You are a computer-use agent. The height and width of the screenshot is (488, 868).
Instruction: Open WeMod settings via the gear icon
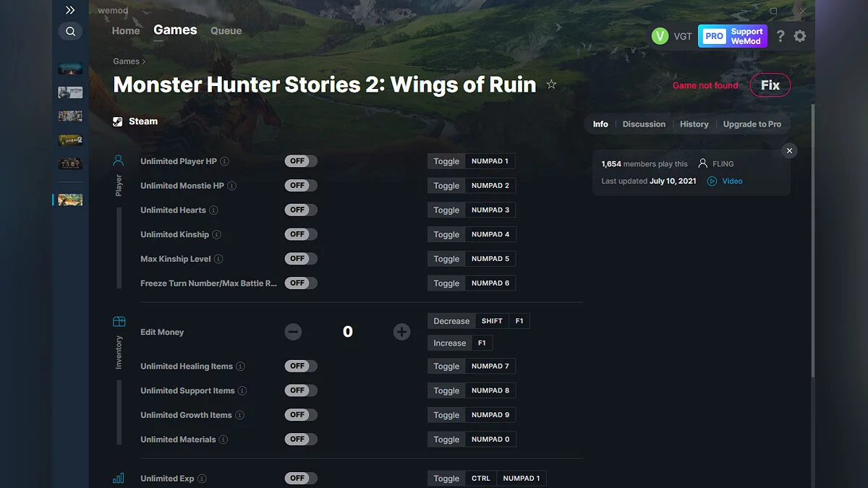[x=800, y=35]
